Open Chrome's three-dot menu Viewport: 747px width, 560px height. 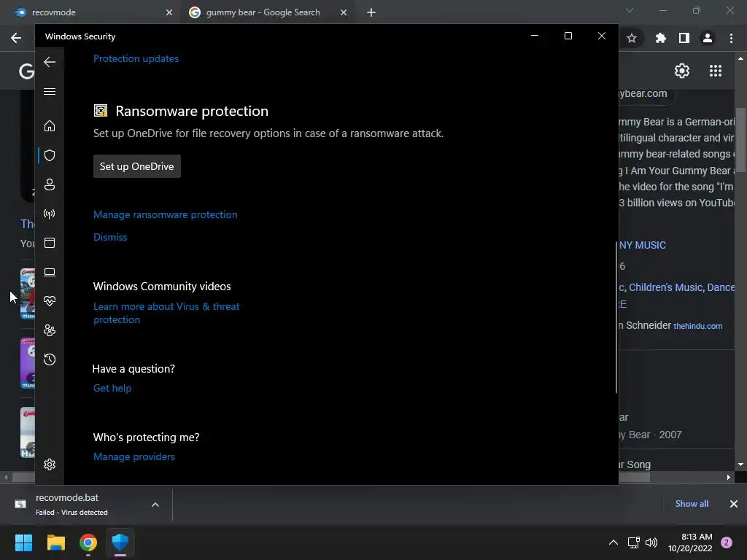coord(731,38)
